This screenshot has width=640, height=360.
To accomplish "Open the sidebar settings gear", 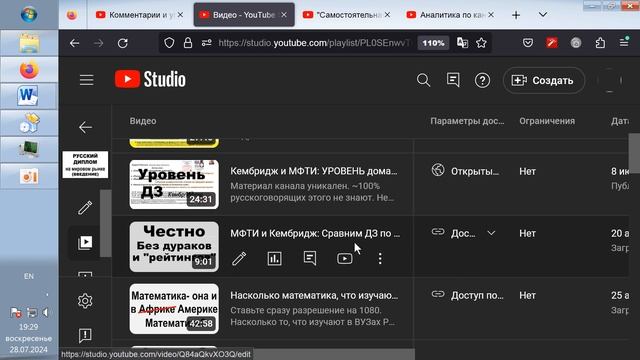I will pos(85,301).
